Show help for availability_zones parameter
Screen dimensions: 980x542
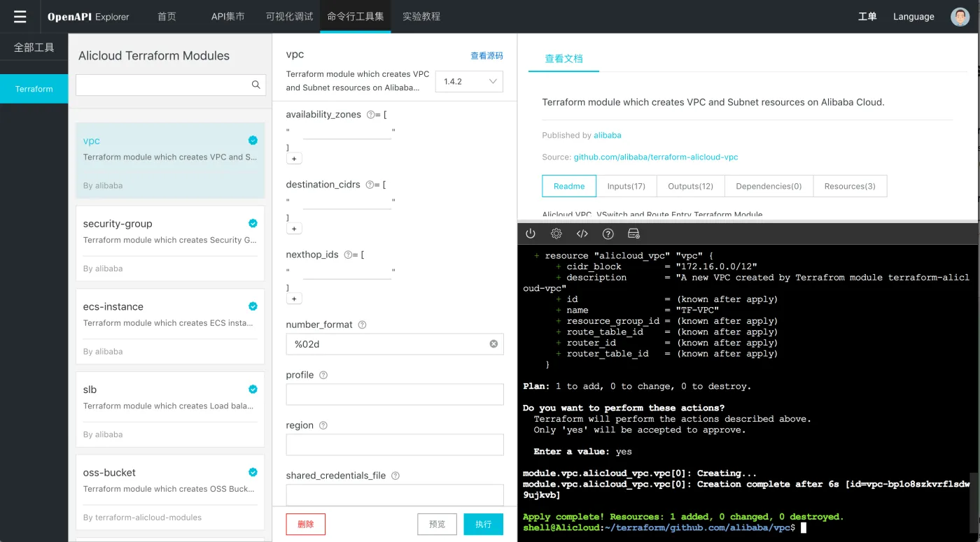click(x=370, y=115)
